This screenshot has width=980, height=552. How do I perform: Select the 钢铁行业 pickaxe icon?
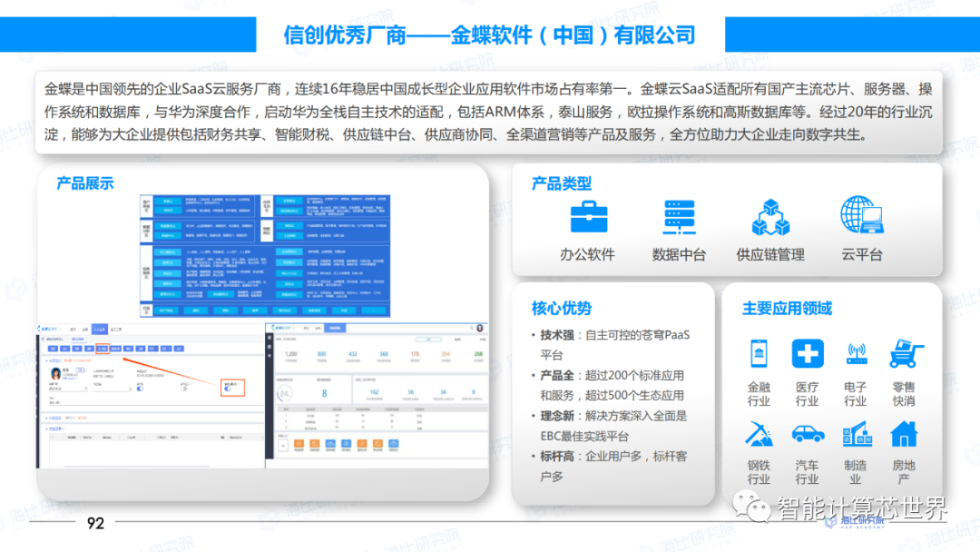[759, 434]
